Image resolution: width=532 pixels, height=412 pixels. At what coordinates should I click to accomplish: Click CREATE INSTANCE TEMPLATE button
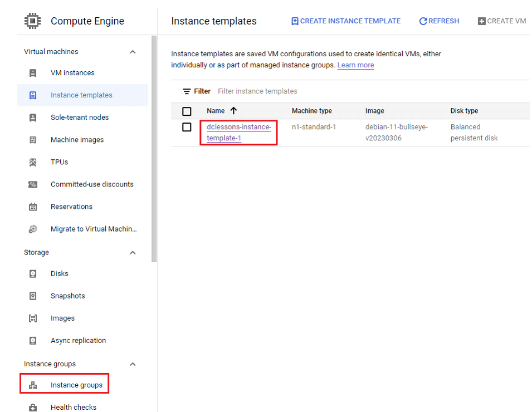click(346, 21)
